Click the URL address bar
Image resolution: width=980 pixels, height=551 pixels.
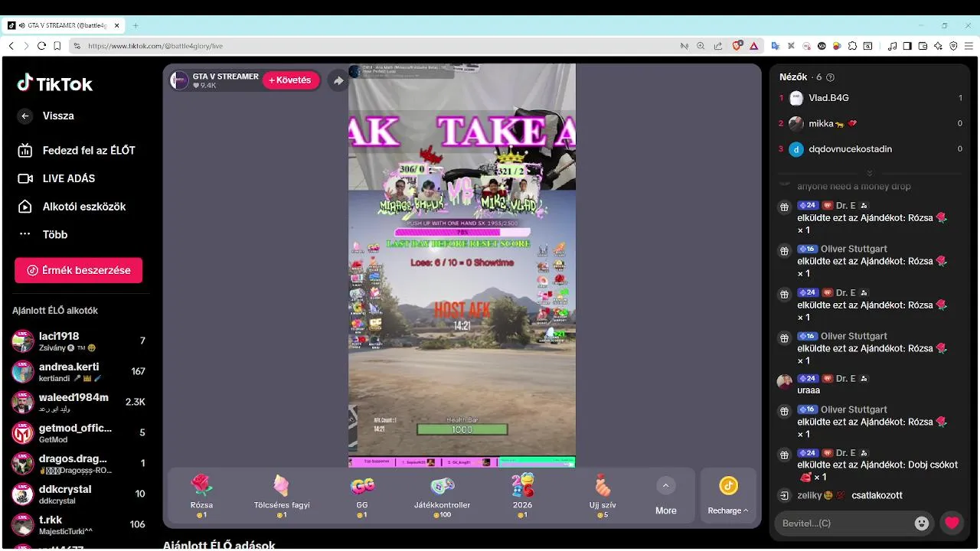(x=383, y=46)
